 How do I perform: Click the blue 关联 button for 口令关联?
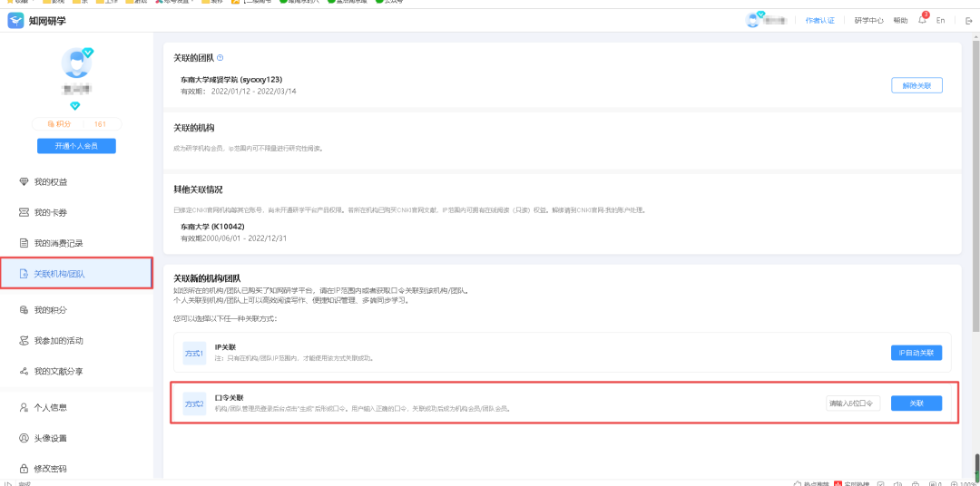point(916,403)
